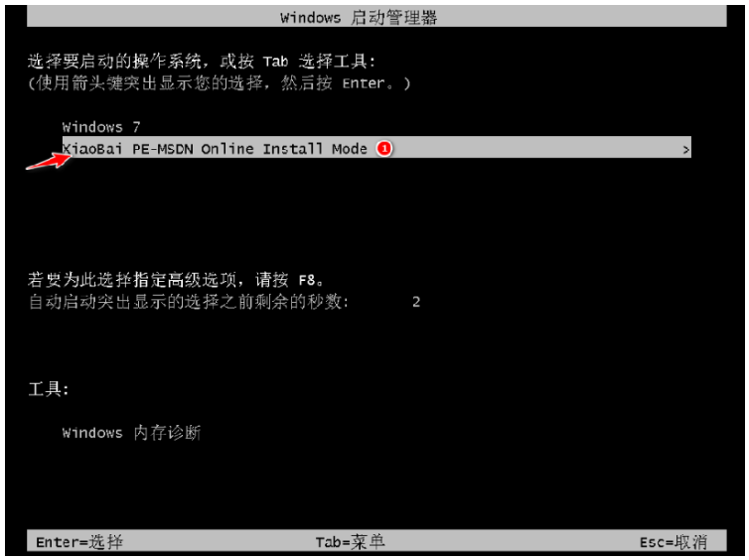Click the 内存诊断 characters in tools list
749x560 pixels.
coord(167,433)
